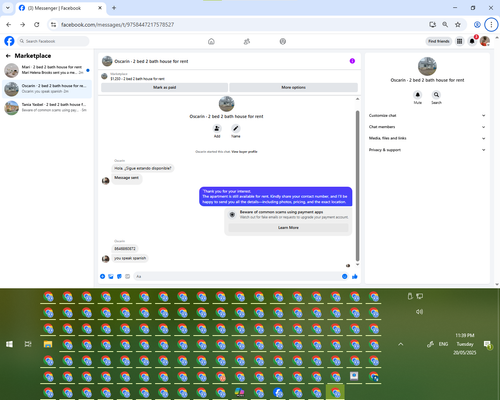Viewport: 500px width, 400px height.
Task: Open the Groups icon in top navigation
Action: (283, 41)
